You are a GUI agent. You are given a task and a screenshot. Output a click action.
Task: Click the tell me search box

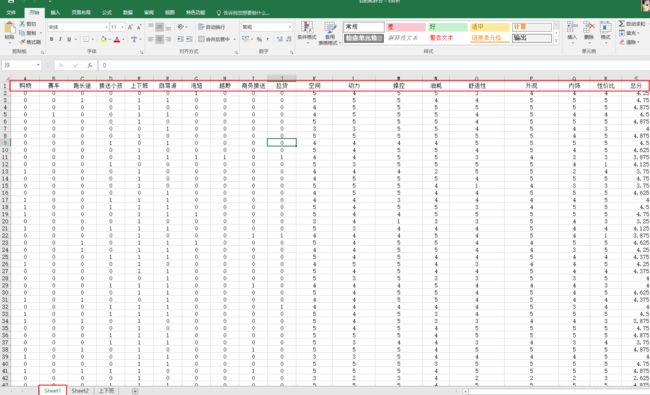243,13
